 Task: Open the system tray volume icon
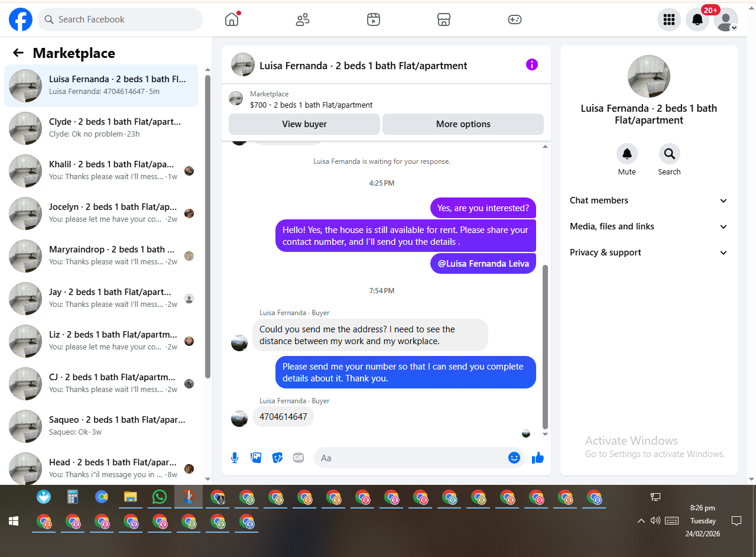(655, 521)
